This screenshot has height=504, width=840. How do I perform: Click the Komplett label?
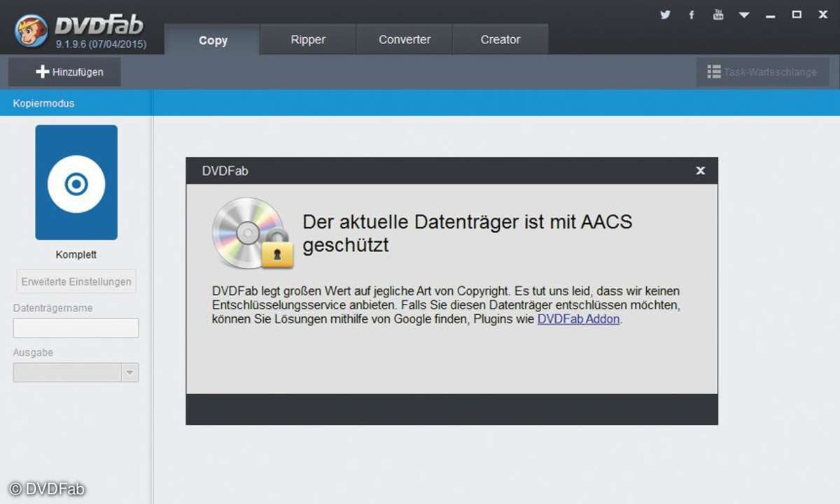(76, 255)
